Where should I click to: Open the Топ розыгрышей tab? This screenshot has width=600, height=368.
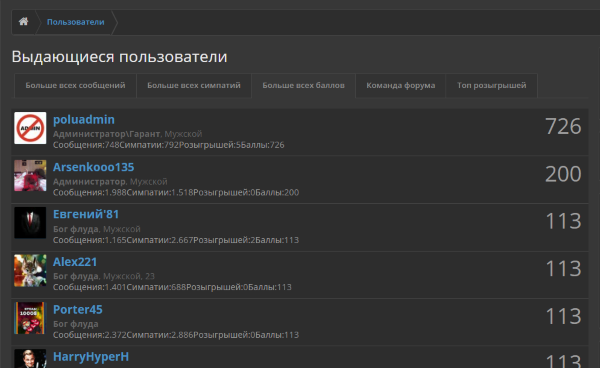tap(492, 85)
